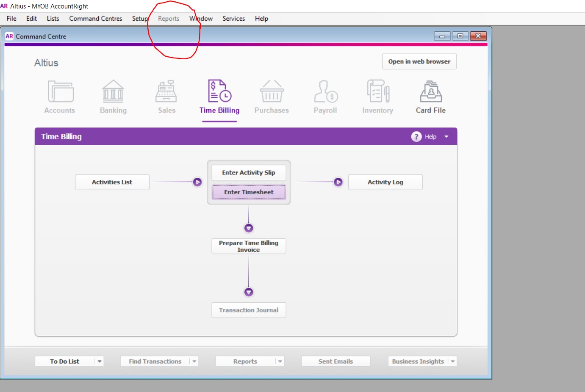The height and width of the screenshot is (392, 585).
Task: Expand the bottom Reports dropdown arrow
Action: pyautogui.click(x=280, y=362)
